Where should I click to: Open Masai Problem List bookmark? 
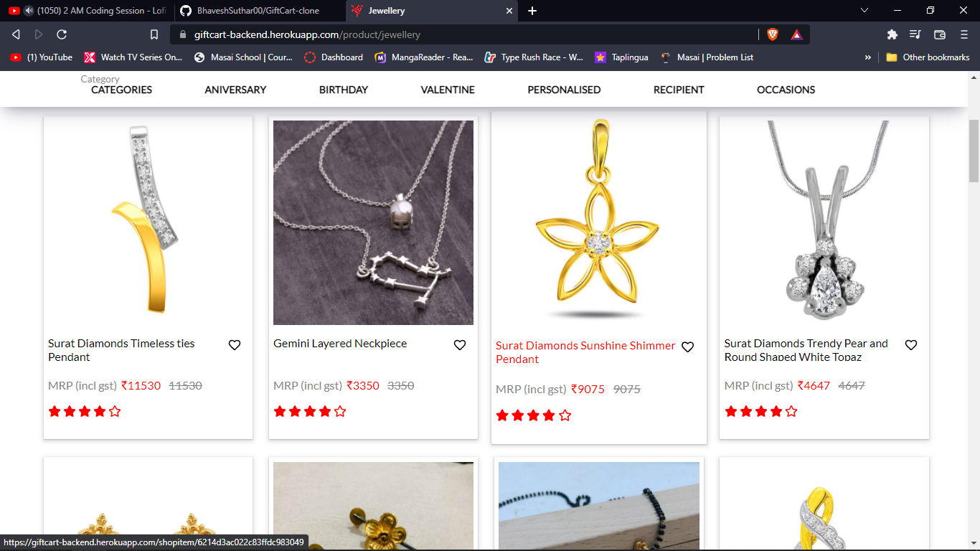707,57
